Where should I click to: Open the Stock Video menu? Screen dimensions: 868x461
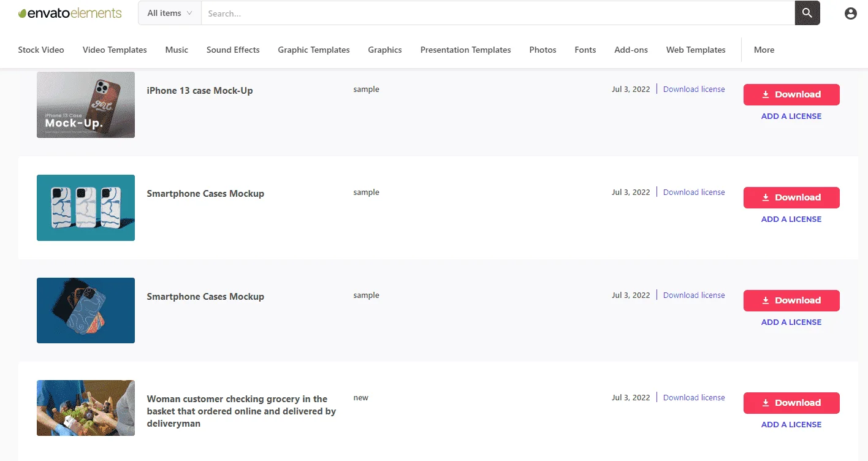click(x=41, y=50)
